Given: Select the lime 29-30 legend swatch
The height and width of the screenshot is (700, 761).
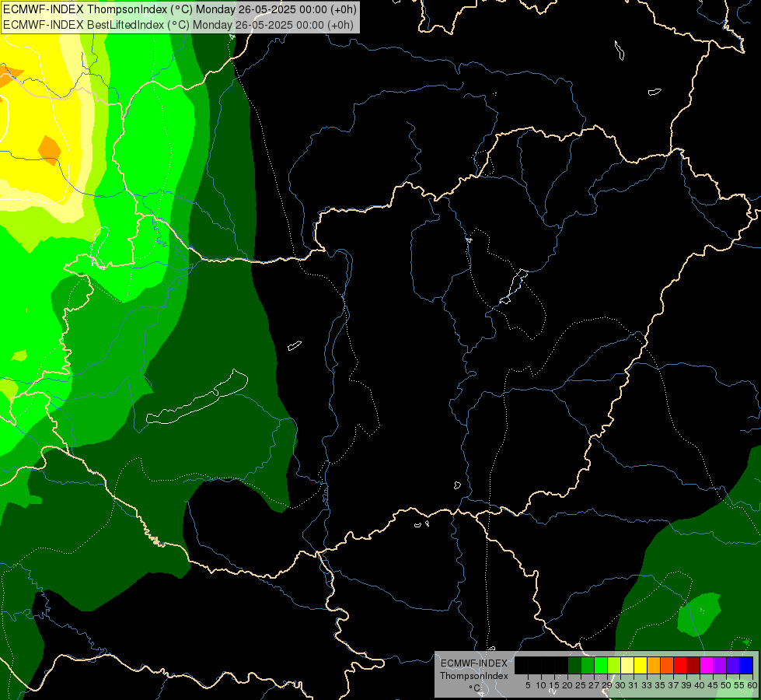Looking at the screenshot, I should pyautogui.click(x=614, y=665).
